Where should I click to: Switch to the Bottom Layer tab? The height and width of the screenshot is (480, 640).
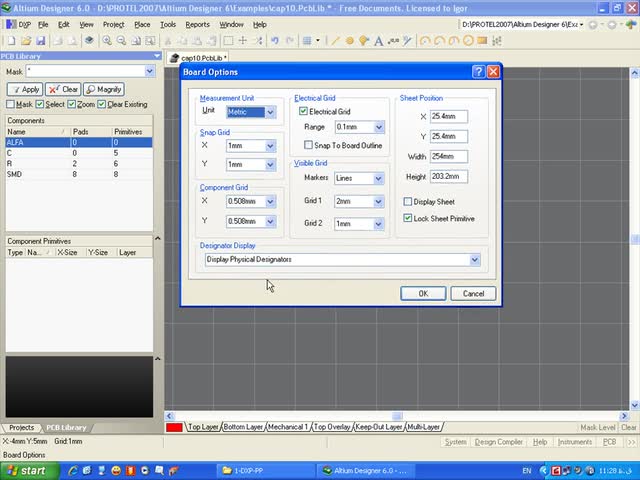tap(243, 427)
